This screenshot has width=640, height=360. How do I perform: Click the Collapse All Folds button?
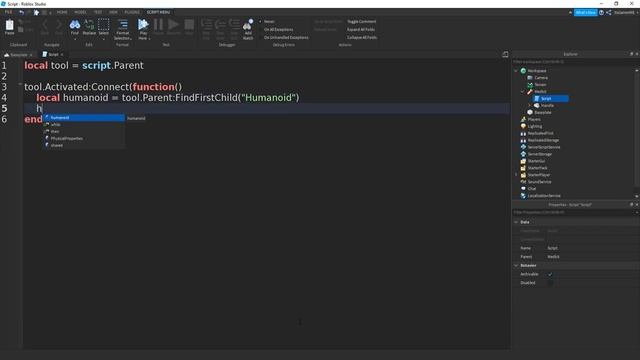362,38
